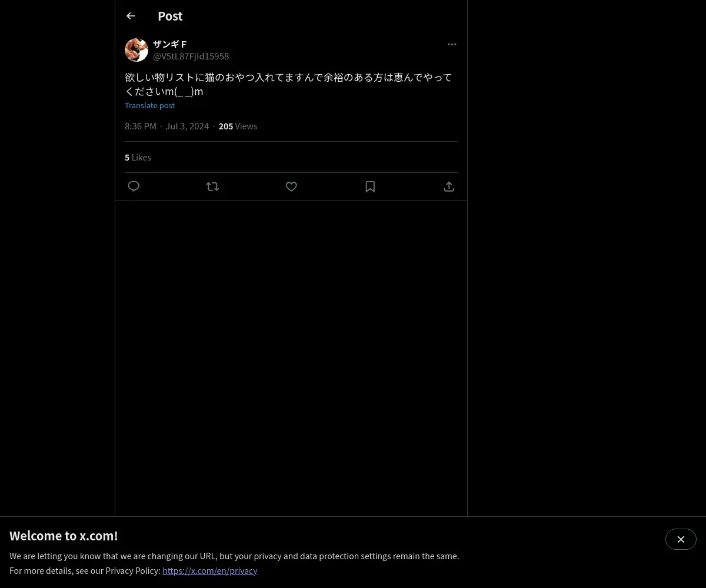Go back using the arrow beside Post

click(131, 16)
